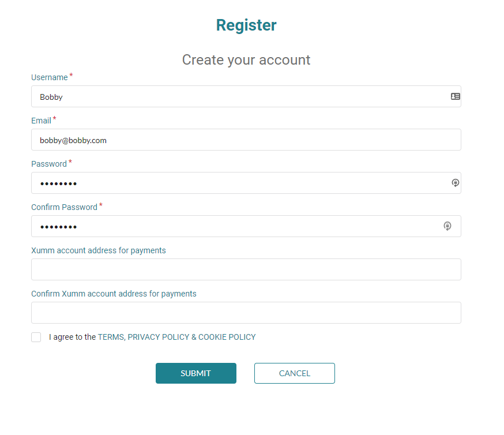Select the Confirm Password input field
The width and height of the screenshot is (504, 435).
point(246,226)
